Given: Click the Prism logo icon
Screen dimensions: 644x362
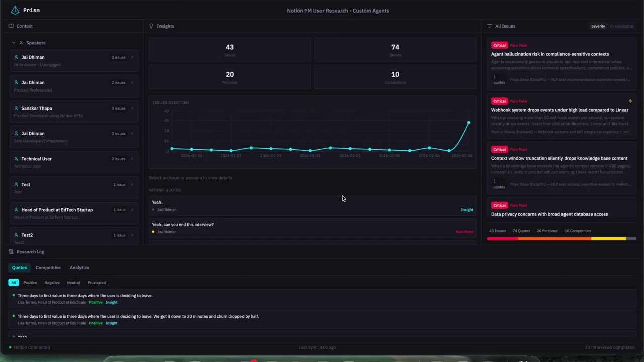Looking at the screenshot, I should [15, 10].
